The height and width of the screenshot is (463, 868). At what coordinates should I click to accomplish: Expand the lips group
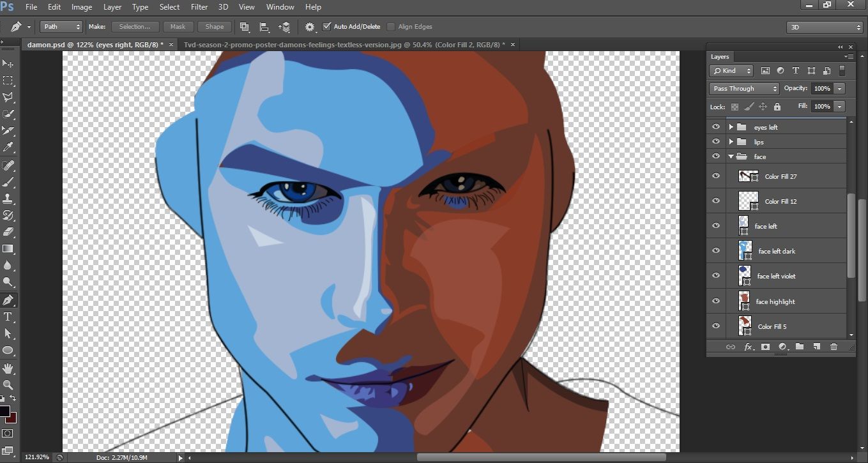(731, 142)
